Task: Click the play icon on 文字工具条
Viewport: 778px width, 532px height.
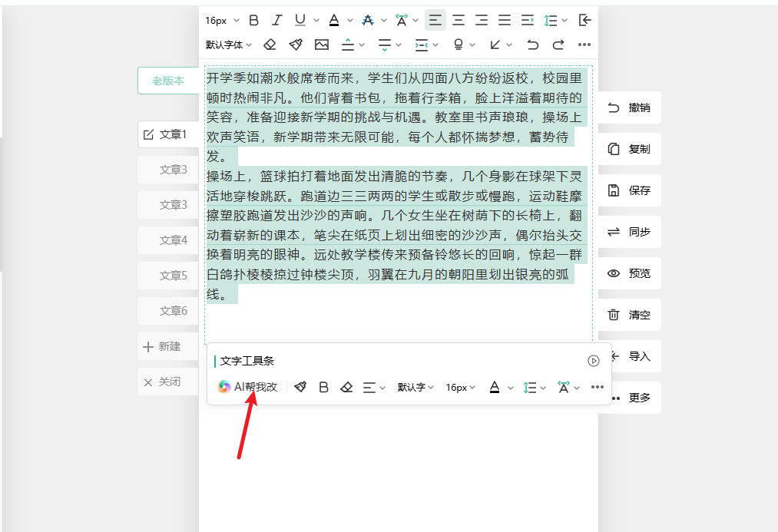Action: 593,361
